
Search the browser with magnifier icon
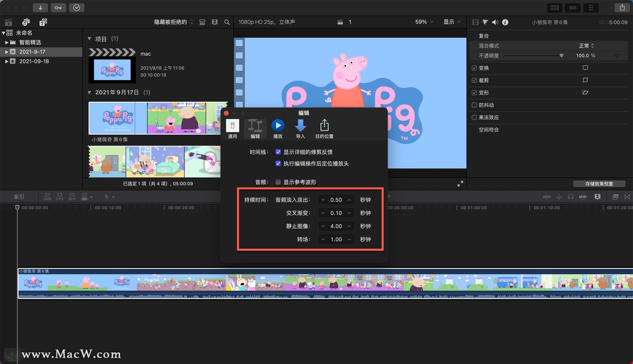coord(227,22)
